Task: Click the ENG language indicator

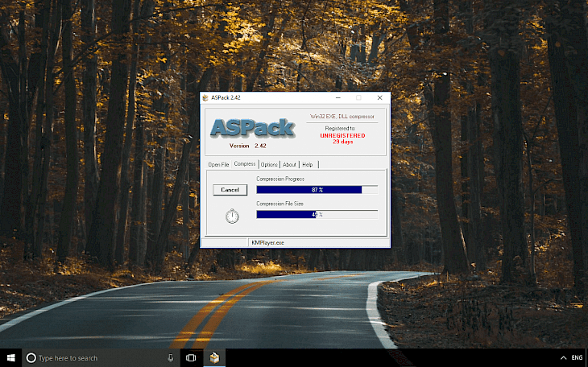Action: [x=577, y=358]
